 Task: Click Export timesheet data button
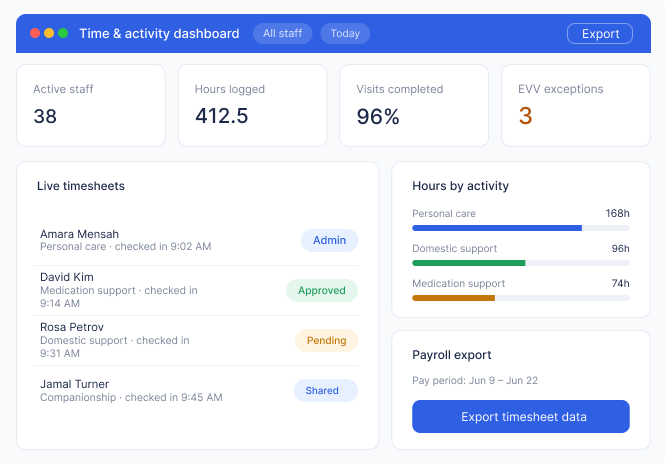click(x=521, y=416)
